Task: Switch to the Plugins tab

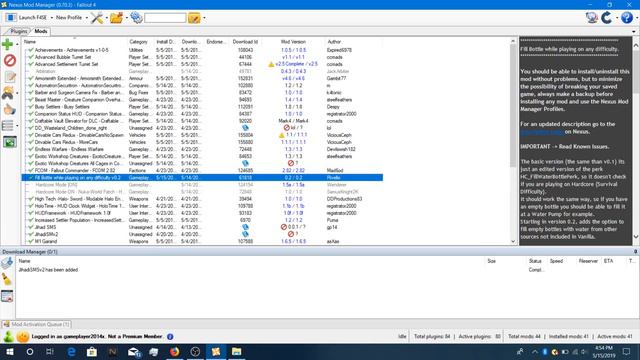Action: coord(19,31)
